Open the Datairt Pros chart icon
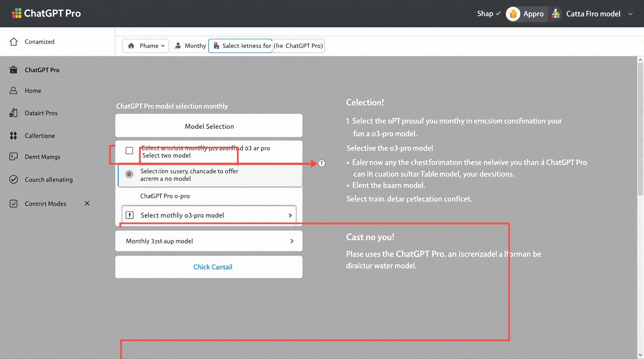This screenshot has width=644, height=359. tap(14, 113)
